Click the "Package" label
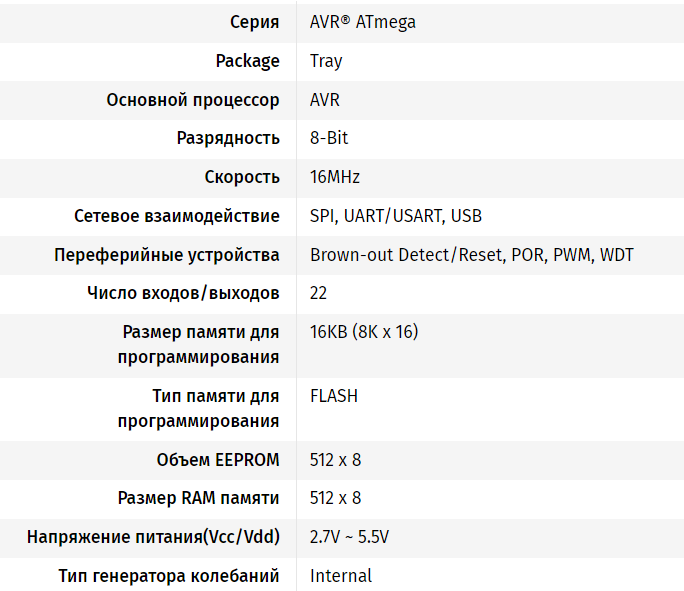This screenshot has width=684, height=591. [247, 61]
